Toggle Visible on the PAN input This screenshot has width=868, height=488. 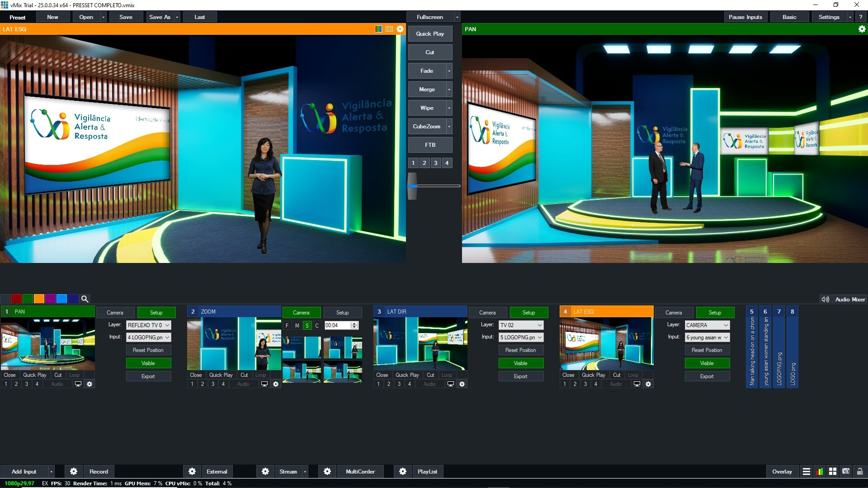[148, 363]
